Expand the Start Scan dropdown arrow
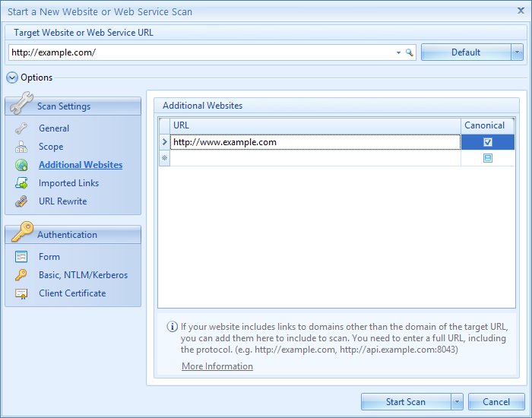Viewport: 532px width, 418px height. 457,402
